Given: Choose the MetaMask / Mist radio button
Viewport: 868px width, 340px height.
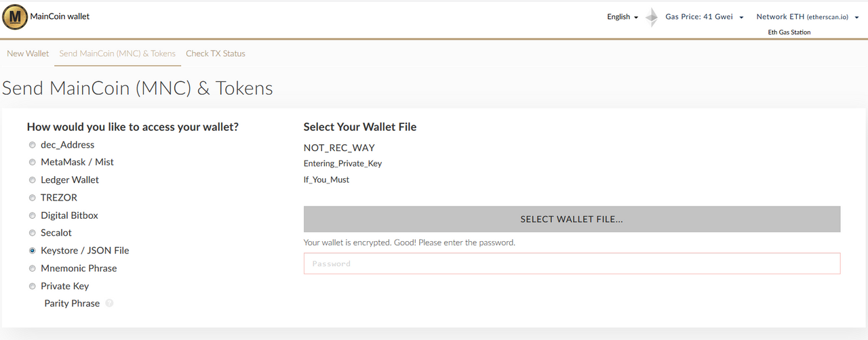Looking at the screenshot, I should click(33, 163).
